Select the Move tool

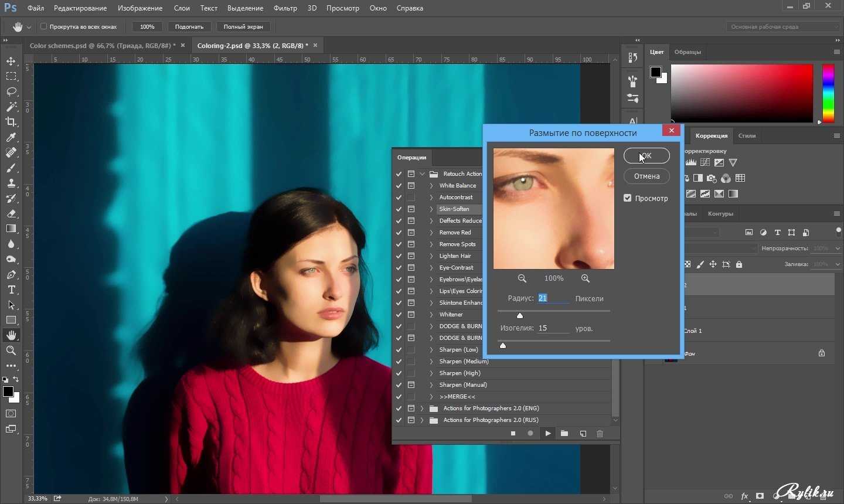11,61
